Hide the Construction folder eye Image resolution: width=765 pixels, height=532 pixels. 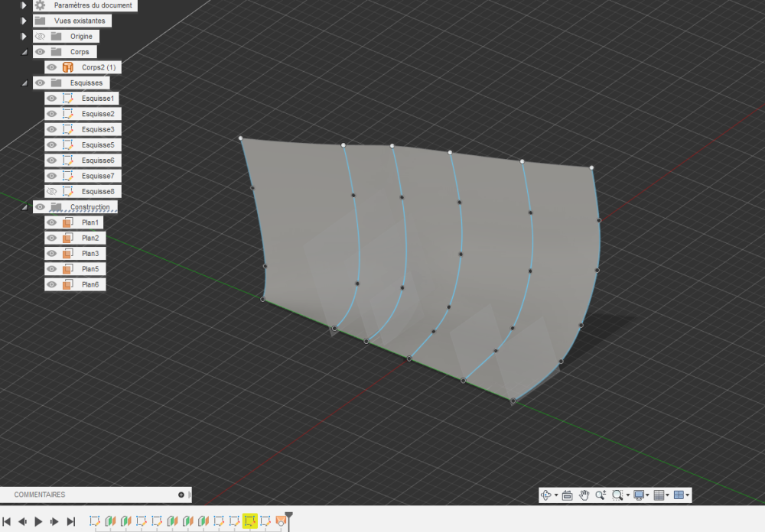pos(40,207)
